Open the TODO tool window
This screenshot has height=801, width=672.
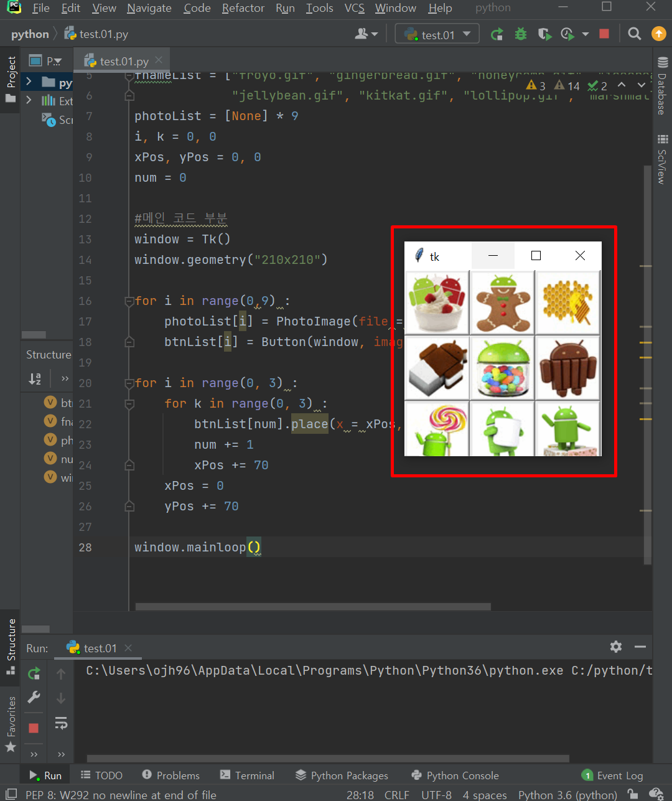[101, 775]
